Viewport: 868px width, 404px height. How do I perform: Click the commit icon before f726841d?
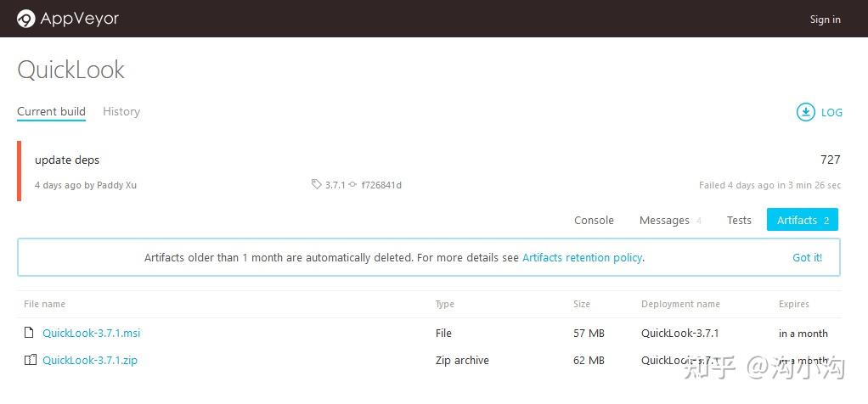click(352, 185)
